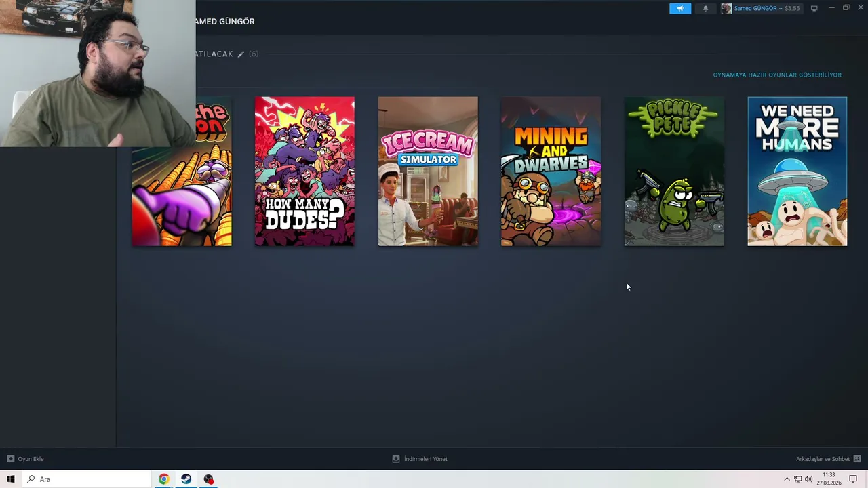868x488 pixels.
Task: Click the plus icon beside Oyun Ekle
Action: [11, 459]
